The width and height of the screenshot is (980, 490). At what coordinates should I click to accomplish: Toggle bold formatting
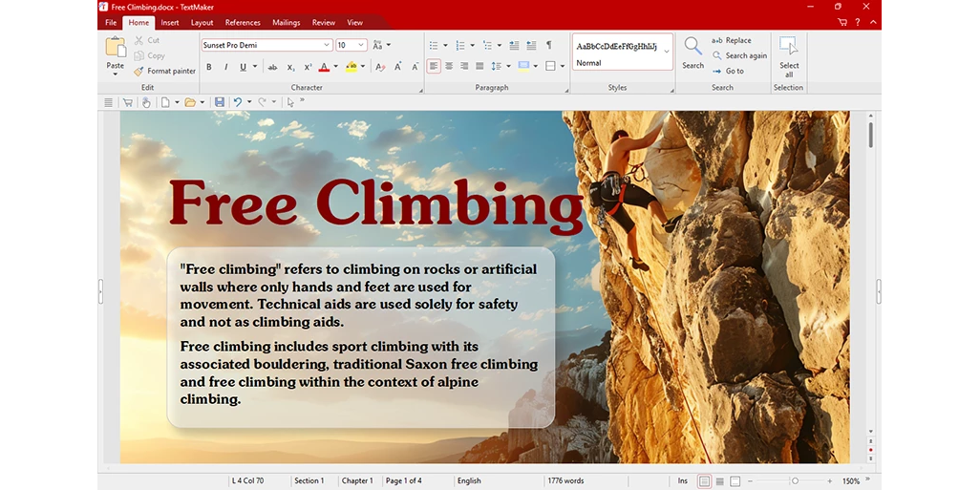[209, 67]
